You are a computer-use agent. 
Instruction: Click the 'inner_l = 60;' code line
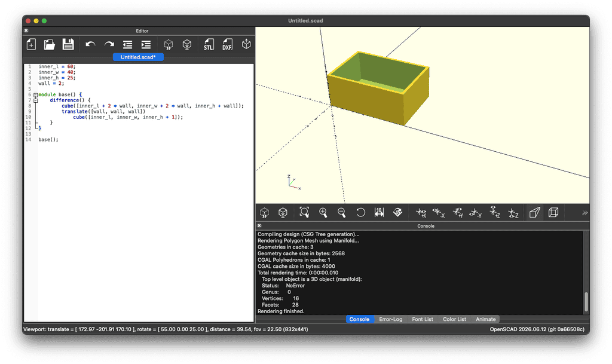point(57,67)
